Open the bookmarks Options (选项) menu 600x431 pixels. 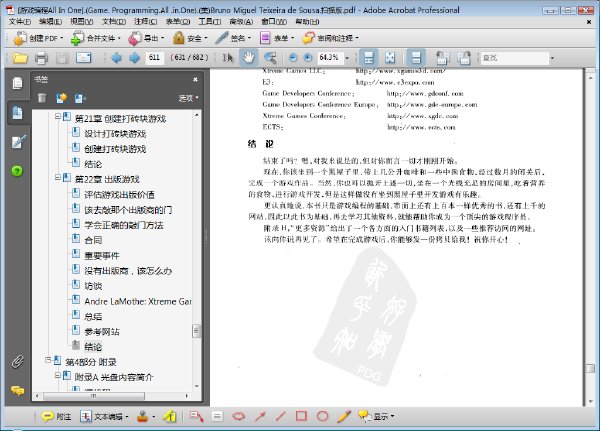coord(189,98)
